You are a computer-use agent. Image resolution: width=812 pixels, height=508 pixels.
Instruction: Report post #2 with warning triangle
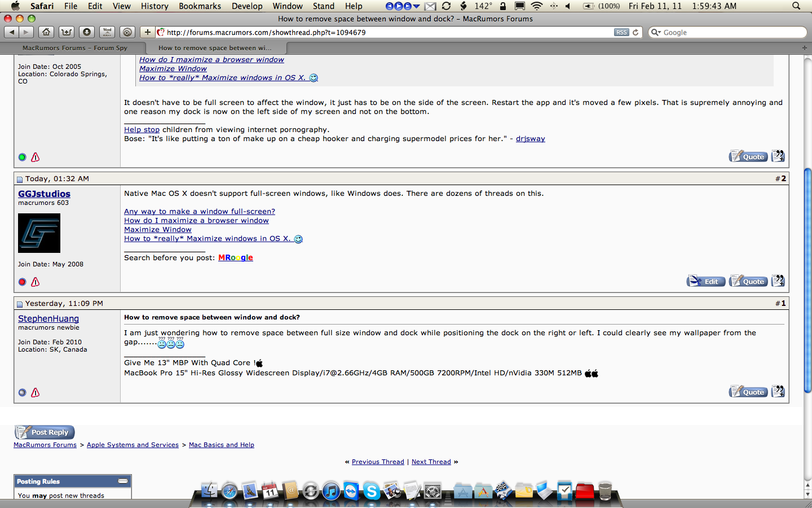point(36,282)
